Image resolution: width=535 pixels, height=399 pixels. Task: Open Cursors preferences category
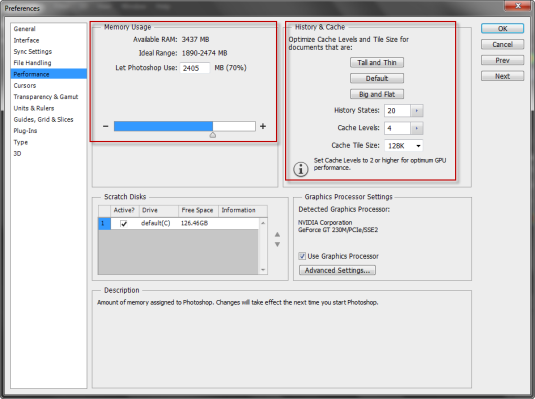[25, 85]
